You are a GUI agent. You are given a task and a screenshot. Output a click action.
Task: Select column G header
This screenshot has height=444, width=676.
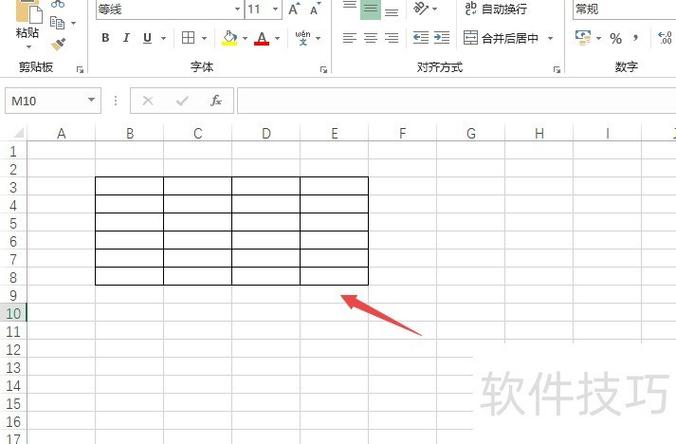pyautogui.click(x=471, y=133)
